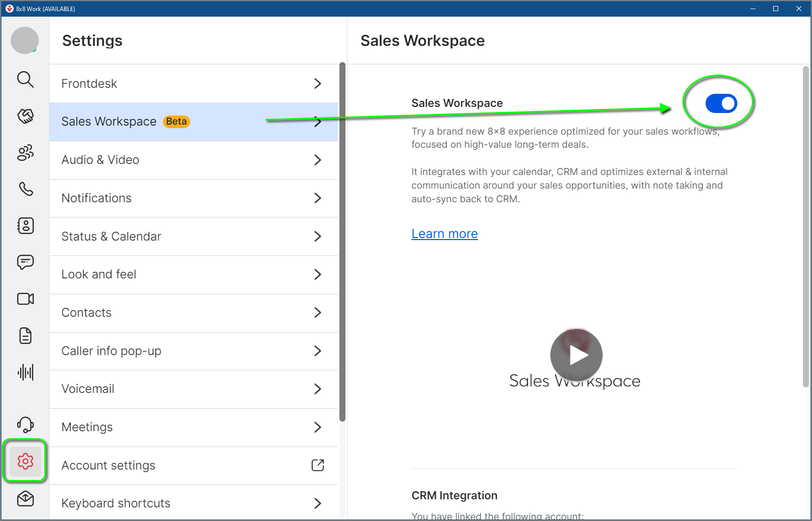
Task: Expand the Voicemail chevron
Action: click(x=318, y=389)
